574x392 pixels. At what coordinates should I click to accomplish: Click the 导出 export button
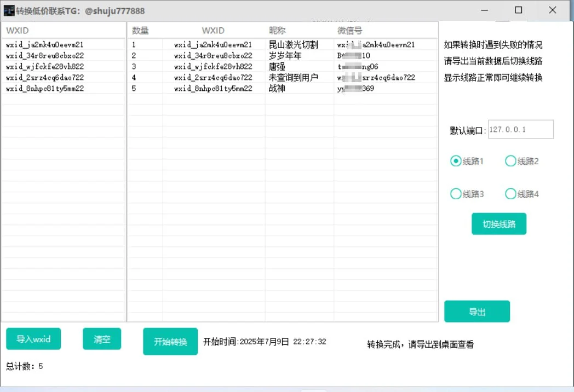pyautogui.click(x=477, y=312)
